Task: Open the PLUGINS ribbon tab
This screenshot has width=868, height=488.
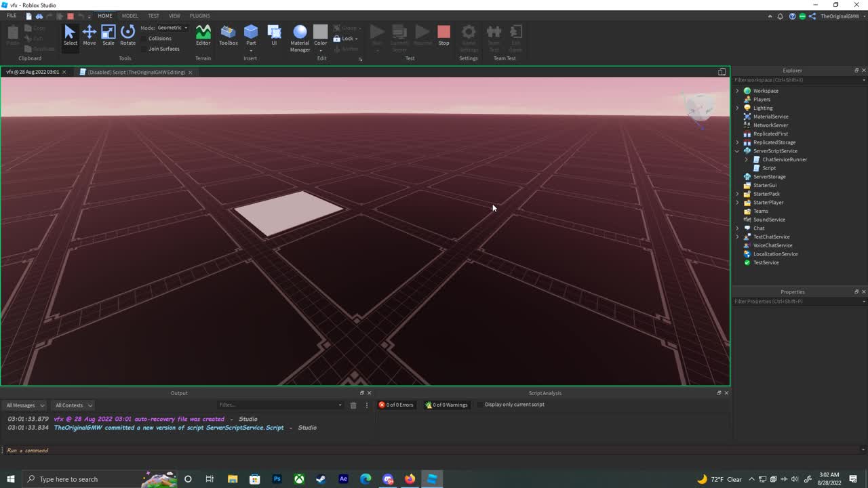Action: (x=199, y=16)
